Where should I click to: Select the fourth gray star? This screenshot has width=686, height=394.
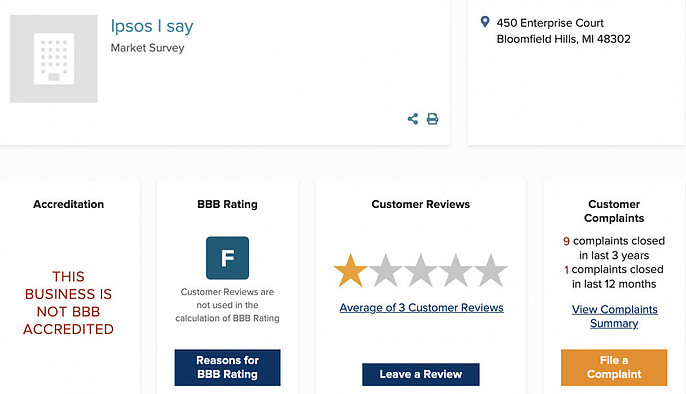tap(455, 271)
